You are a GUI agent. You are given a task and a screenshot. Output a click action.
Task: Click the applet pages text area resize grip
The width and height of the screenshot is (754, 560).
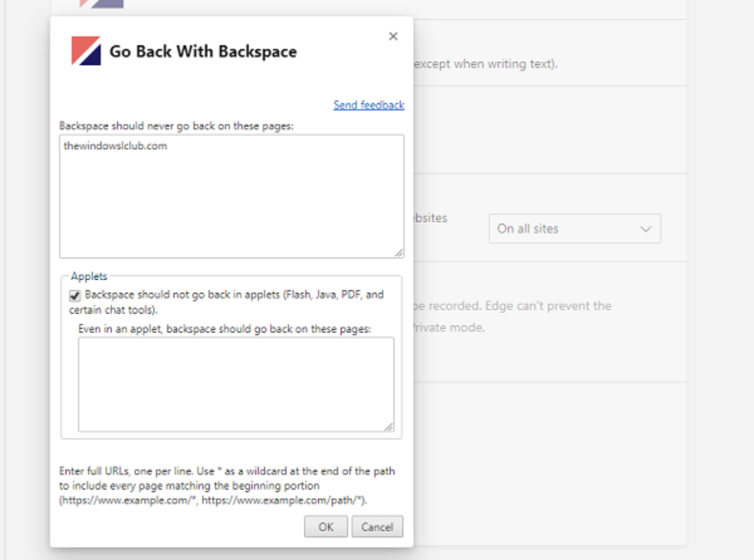389,427
